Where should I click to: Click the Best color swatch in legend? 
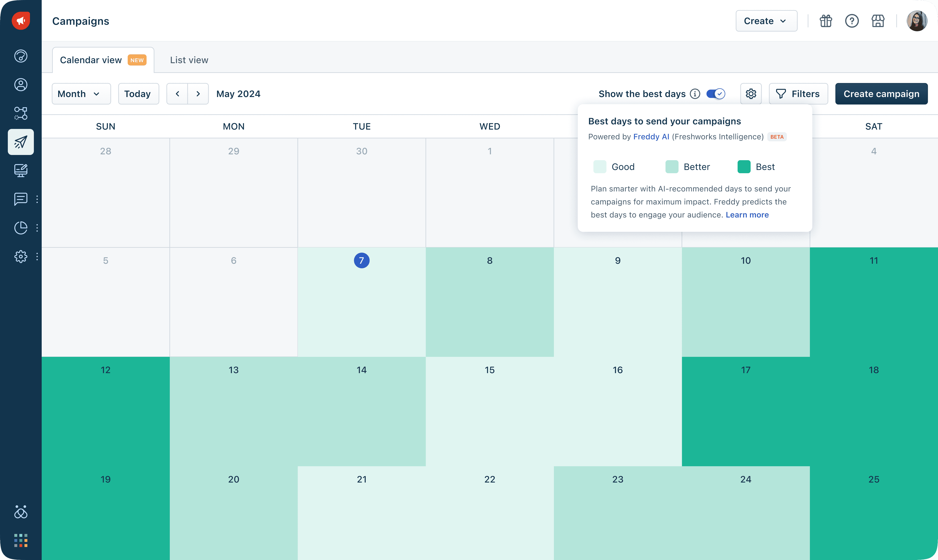click(744, 167)
